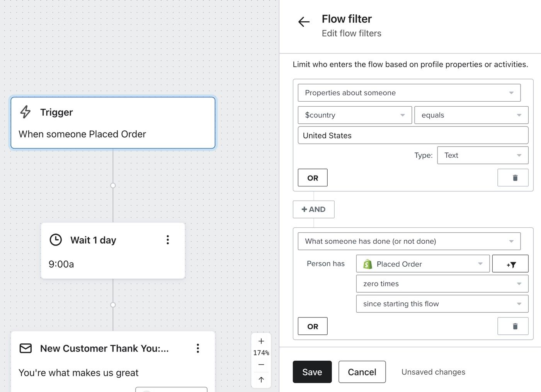Open New Customer Thank You options menu
This screenshot has height=392, width=541.
[x=198, y=348]
